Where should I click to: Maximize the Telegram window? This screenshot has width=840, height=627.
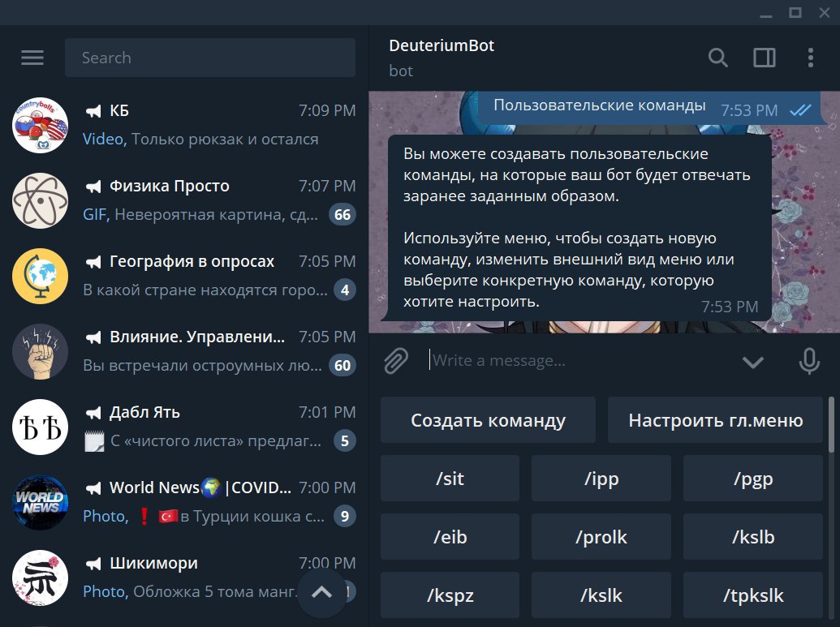pyautogui.click(x=795, y=12)
